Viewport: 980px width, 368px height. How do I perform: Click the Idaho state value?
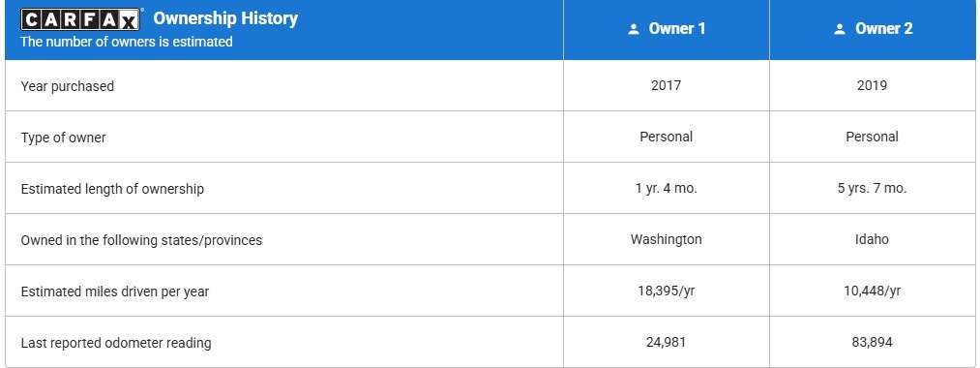coord(872,240)
